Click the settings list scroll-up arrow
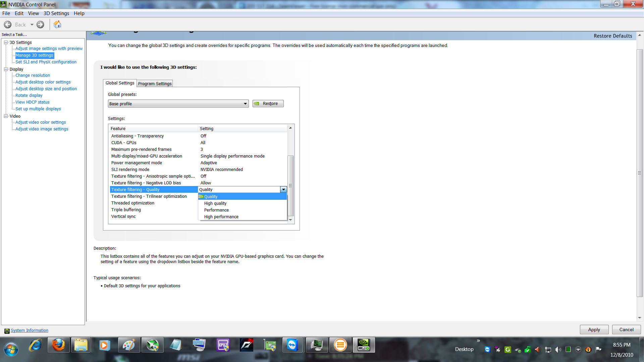The image size is (644, 362). [x=290, y=128]
